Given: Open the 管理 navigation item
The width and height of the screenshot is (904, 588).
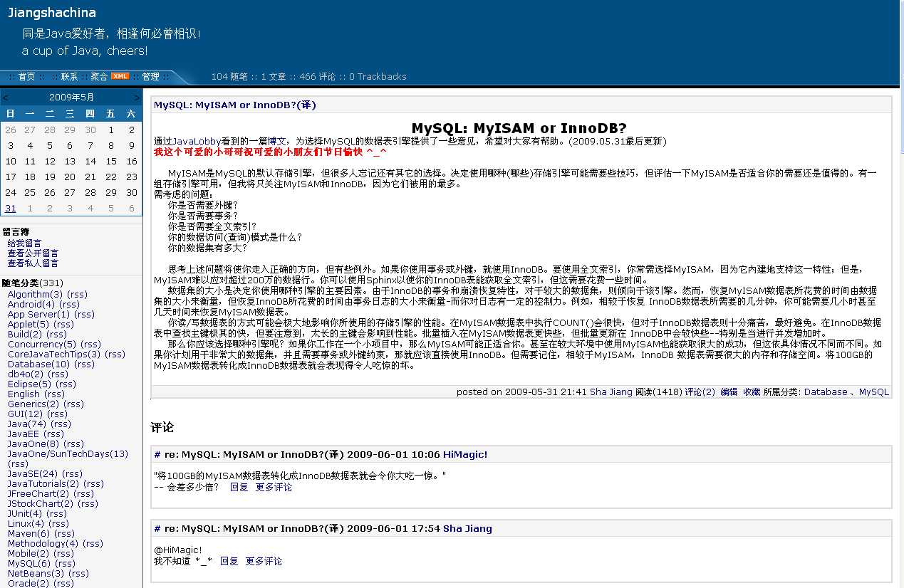Looking at the screenshot, I should (x=150, y=76).
